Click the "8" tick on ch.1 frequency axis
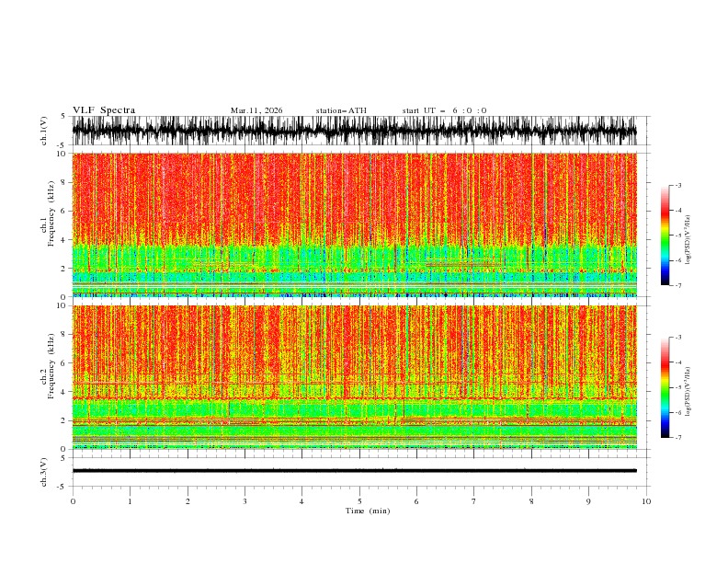This screenshot has width=728, height=563. pos(64,182)
